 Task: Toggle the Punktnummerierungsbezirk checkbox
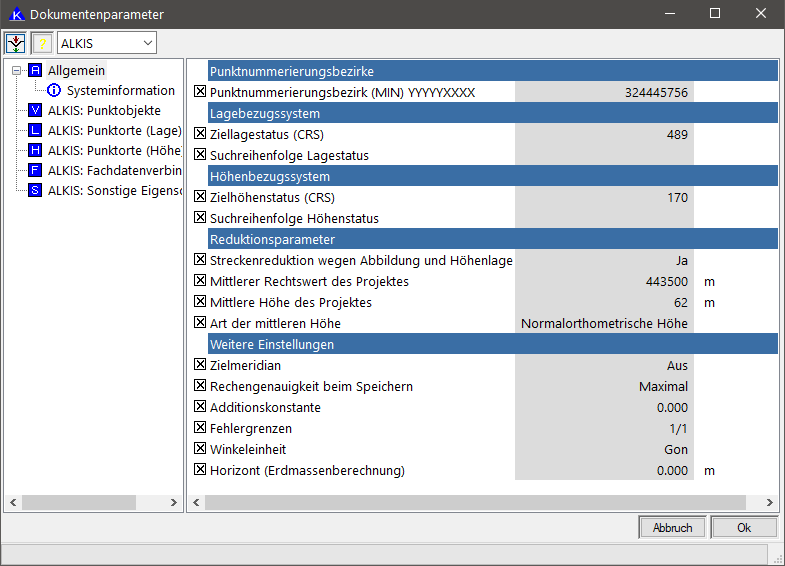tap(199, 92)
